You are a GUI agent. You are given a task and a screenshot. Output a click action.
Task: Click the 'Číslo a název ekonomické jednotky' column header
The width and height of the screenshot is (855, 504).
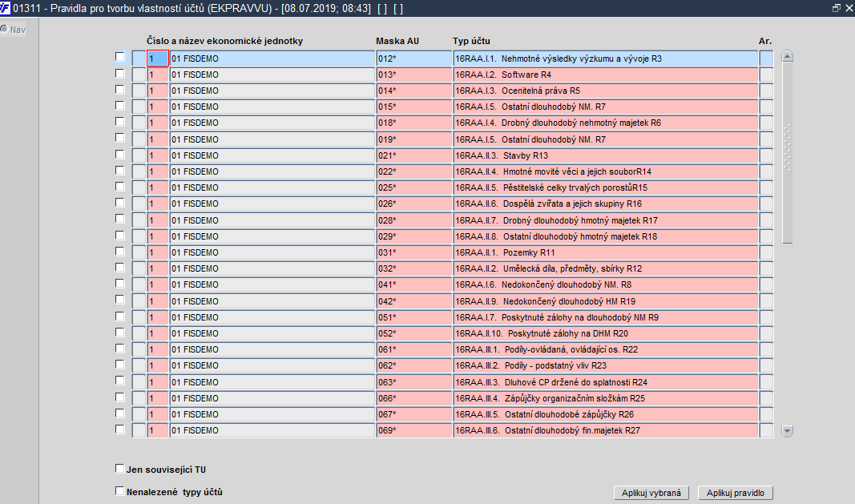[224, 41]
